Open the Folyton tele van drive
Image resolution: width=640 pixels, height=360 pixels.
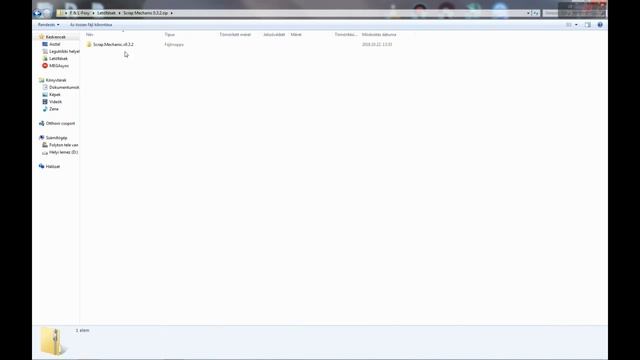(63, 145)
